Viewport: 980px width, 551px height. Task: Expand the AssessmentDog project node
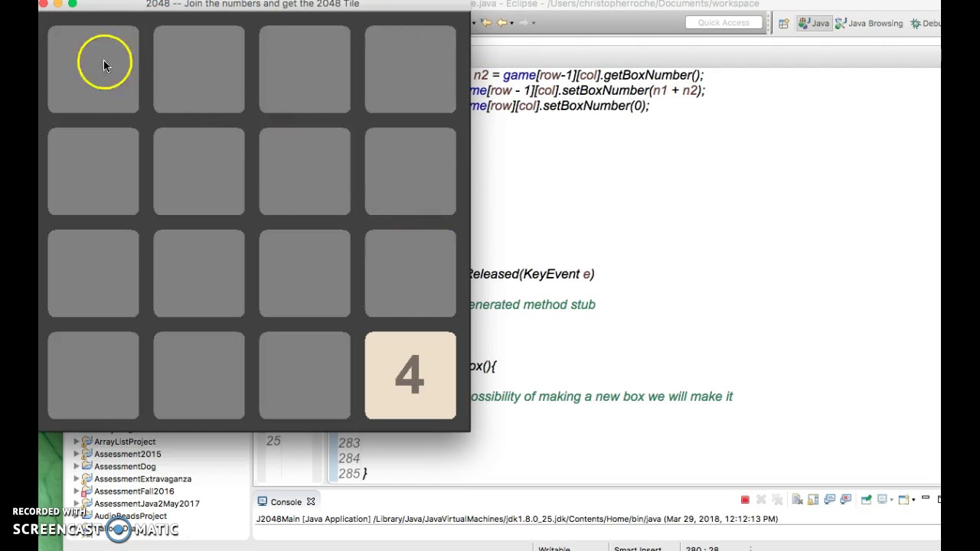pos(77,466)
